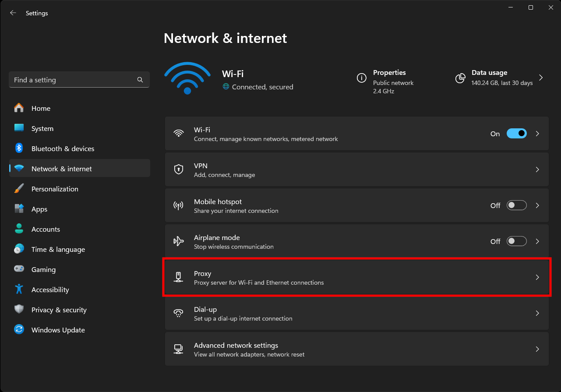Click the Privacy & security shield icon
561x392 pixels.
19,310
